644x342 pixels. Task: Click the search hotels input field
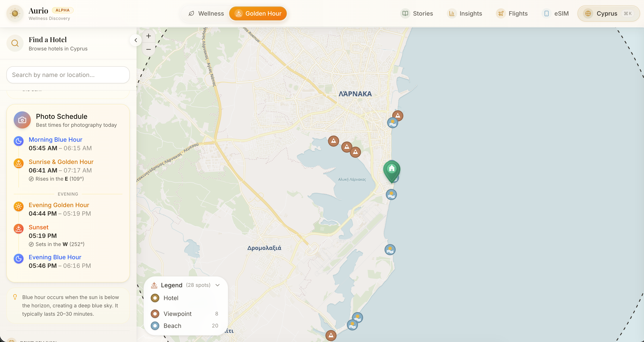pyautogui.click(x=68, y=75)
